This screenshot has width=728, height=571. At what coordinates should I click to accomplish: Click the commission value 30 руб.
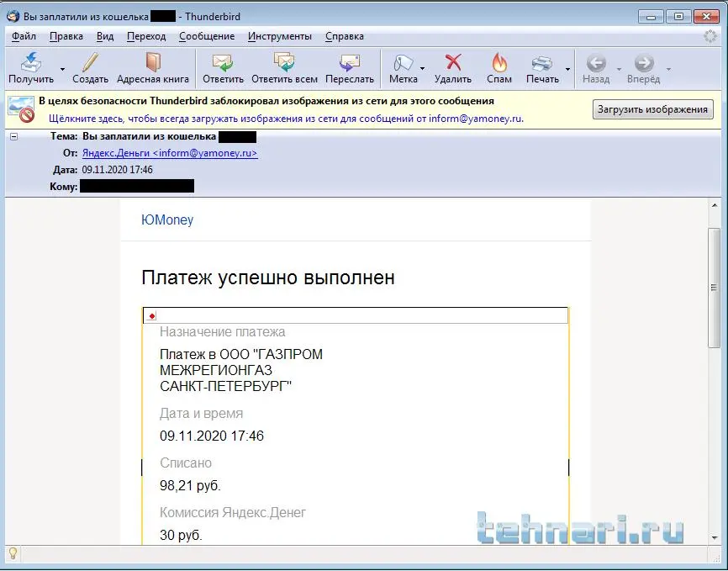[181, 535]
